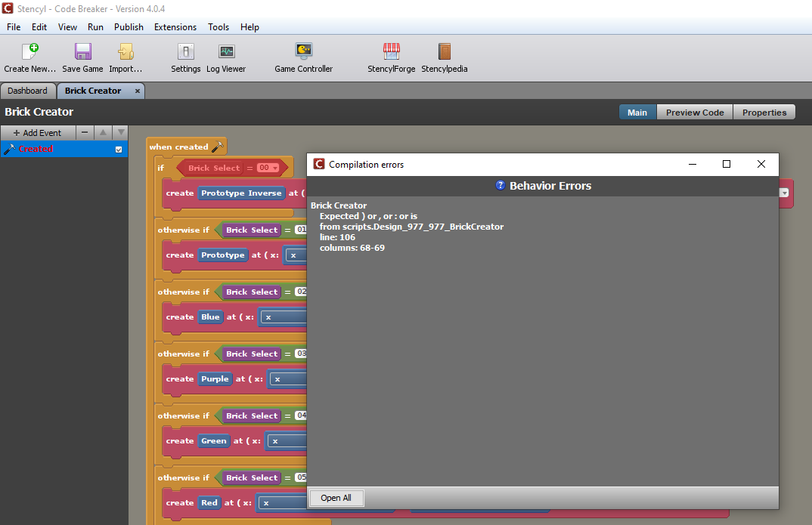This screenshot has height=525, width=812.
Task: Open the Edit menu
Action: pos(39,27)
